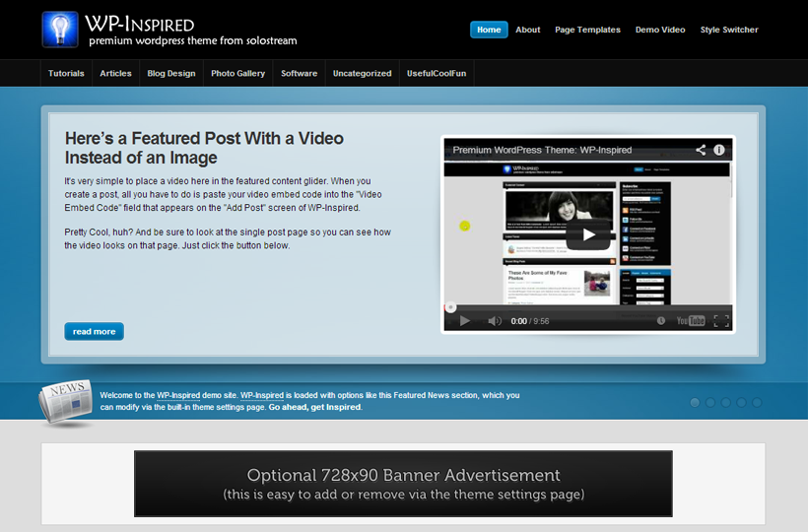Select the second featured news pager dot
Screen dimensions: 808x532
click(710, 402)
